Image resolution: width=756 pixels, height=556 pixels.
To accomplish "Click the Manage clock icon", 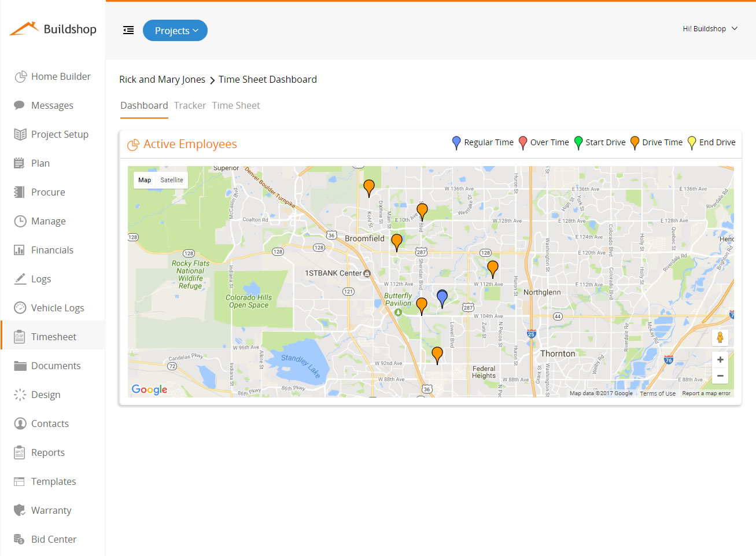I will [x=20, y=221].
